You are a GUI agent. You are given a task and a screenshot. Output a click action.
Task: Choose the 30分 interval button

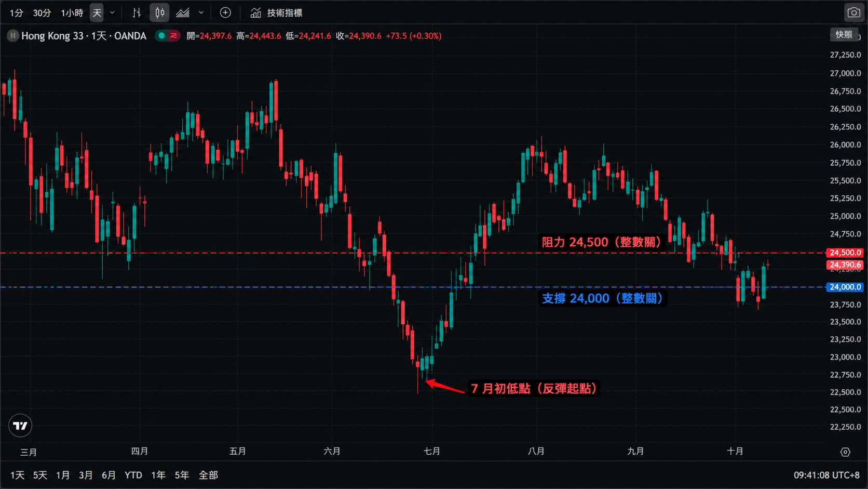(x=42, y=12)
